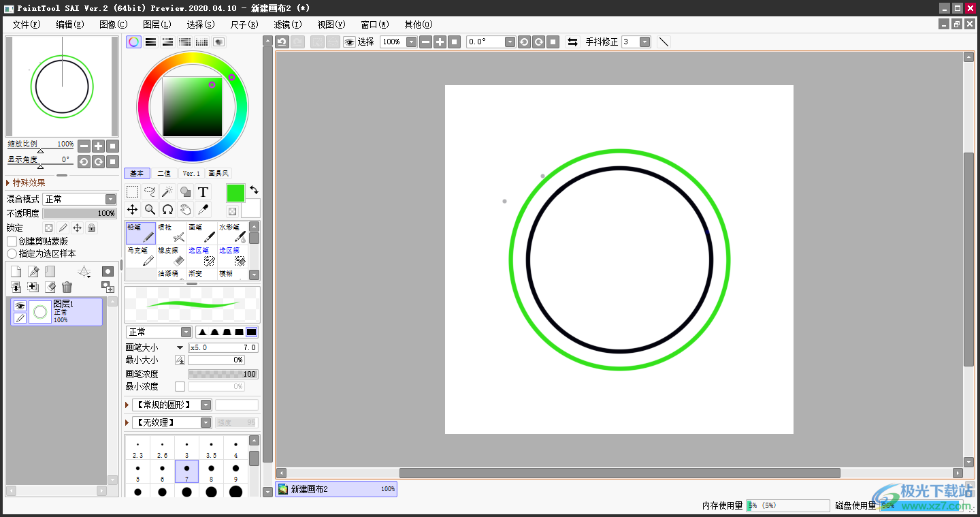Select the zoom magnifier tool
Screen dimensions: 980x517
(150, 210)
